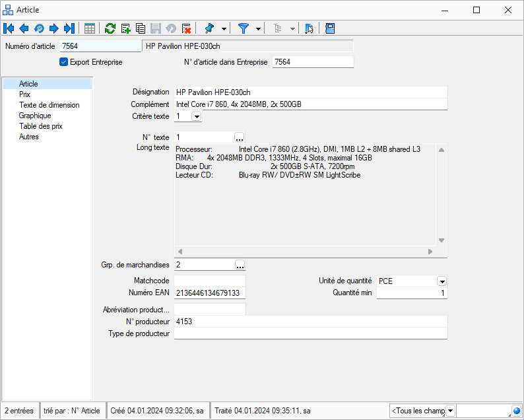Image resolution: width=524 pixels, height=420 pixels.
Task: Click the greyed-out undo icon
Action: (x=171, y=28)
